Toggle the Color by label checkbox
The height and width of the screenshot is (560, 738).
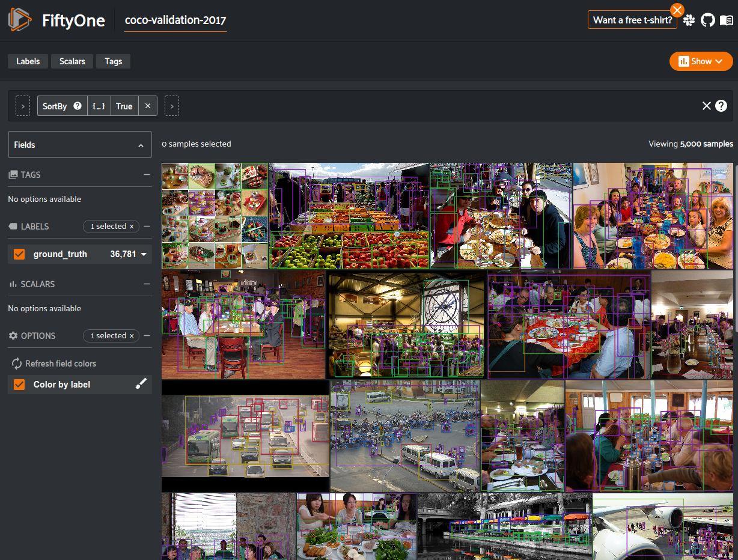19,385
